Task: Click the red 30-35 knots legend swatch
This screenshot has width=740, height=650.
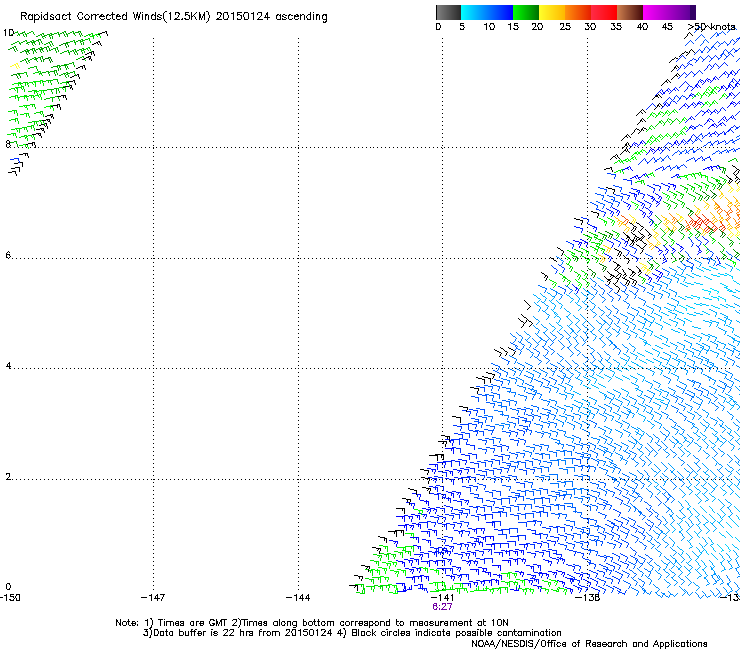Action: 604,12
